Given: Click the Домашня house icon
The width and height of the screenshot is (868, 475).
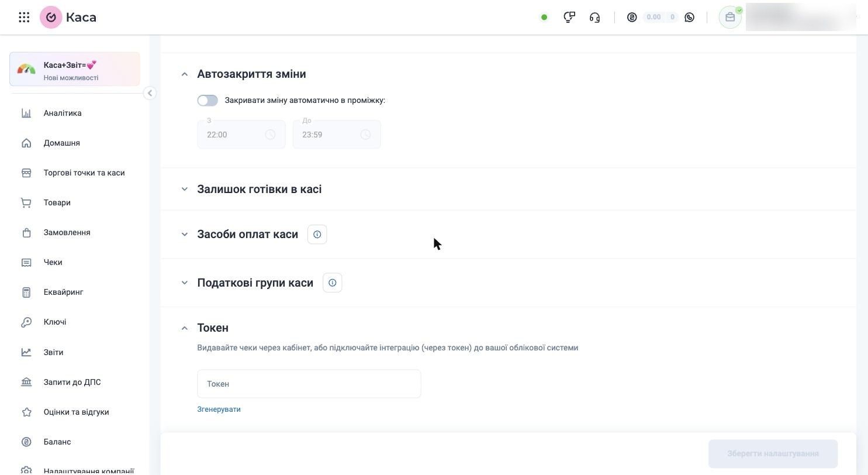Looking at the screenshot, I should (x=26, y=143).
